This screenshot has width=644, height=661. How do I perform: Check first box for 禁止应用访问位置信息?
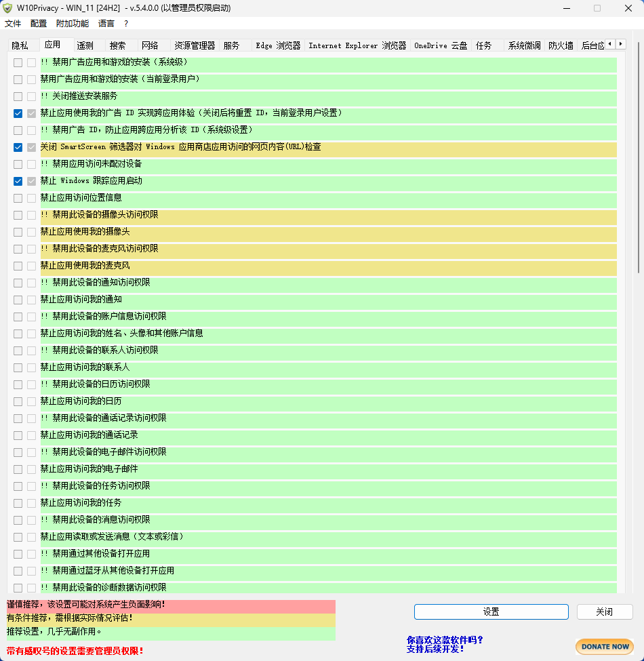[x=18, y=198]
